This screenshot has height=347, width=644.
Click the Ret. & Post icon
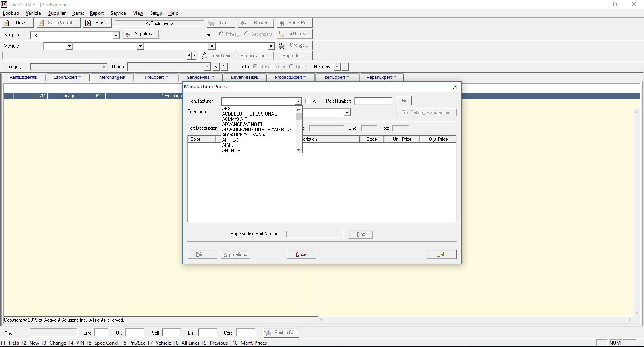(282, 23)
